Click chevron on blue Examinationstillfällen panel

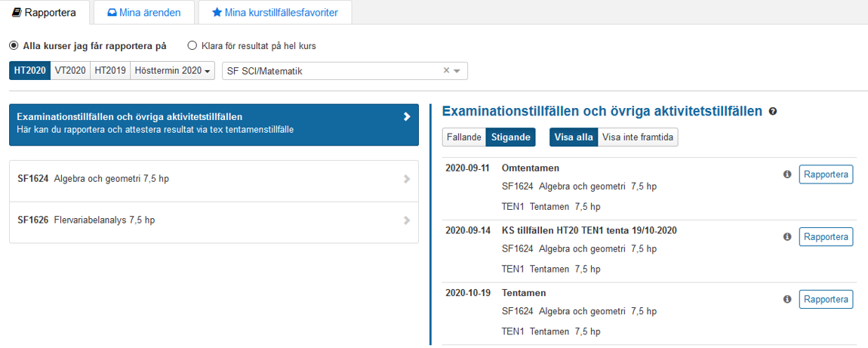click(407, 117)
